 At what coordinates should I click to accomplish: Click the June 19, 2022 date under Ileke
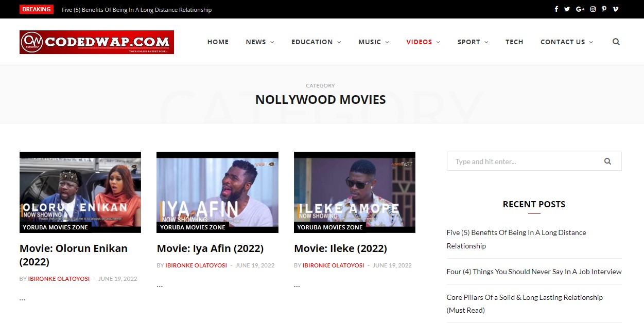coord(392,265)
